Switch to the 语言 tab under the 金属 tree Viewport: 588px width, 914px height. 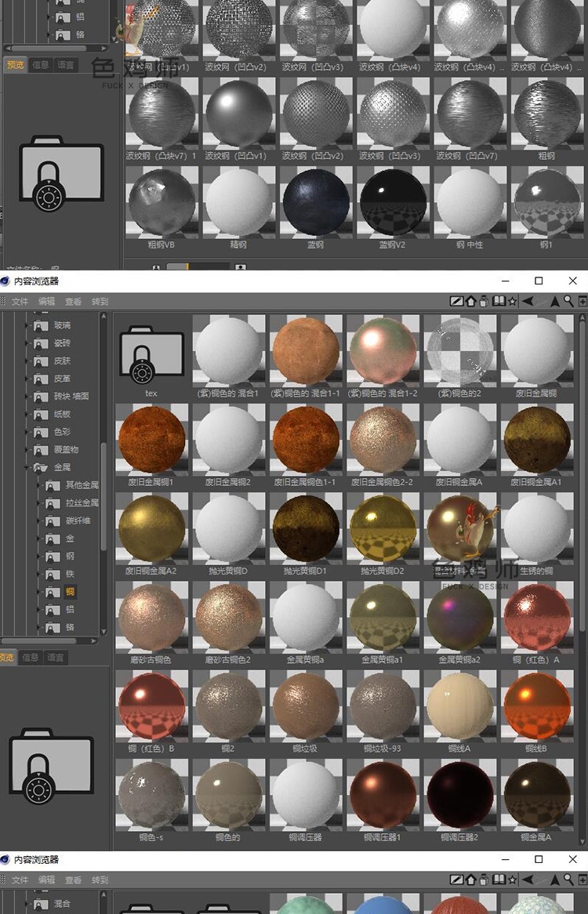(x=55, y=658)
